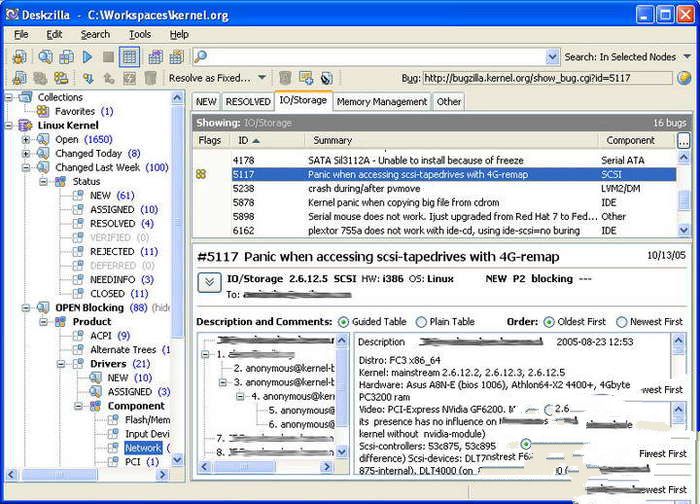Screen dimensions: 700x504
Task: Select the Plain Table radio button
Action: click(421, 322)
